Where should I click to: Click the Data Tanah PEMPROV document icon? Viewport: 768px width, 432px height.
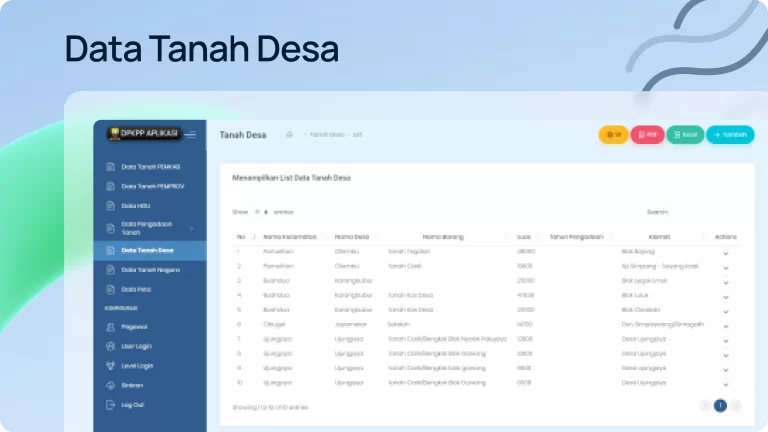(110, 187)
